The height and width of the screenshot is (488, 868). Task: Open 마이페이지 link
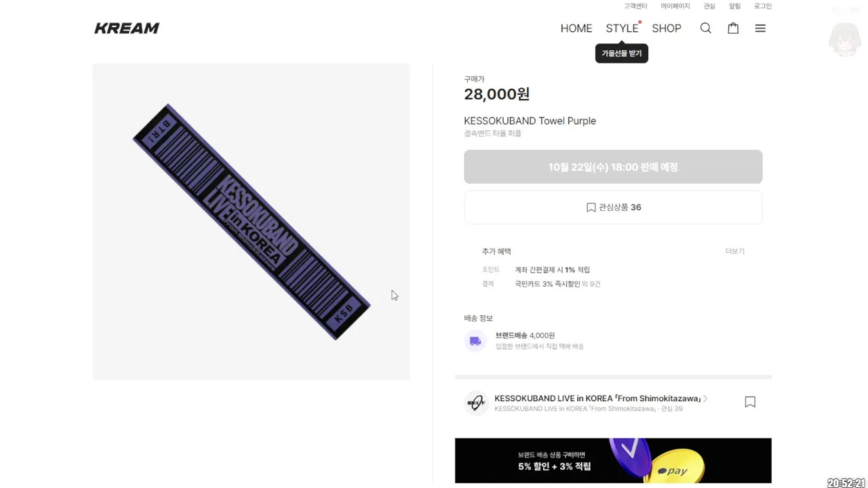pyautogui.click(x=675, y=6)
